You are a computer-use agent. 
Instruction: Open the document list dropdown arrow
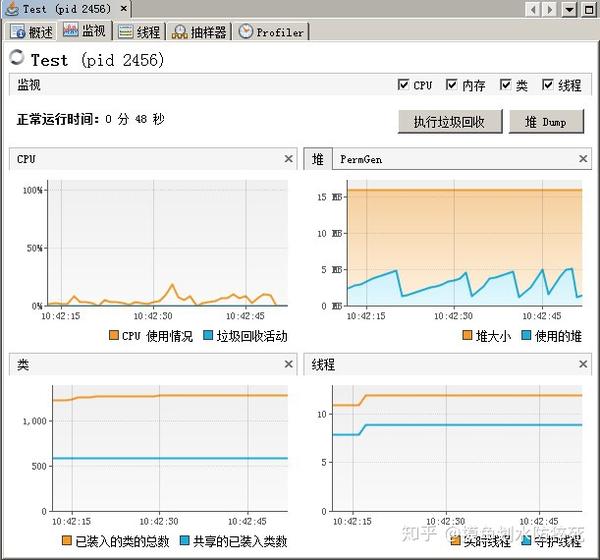[x=569, y=10]
